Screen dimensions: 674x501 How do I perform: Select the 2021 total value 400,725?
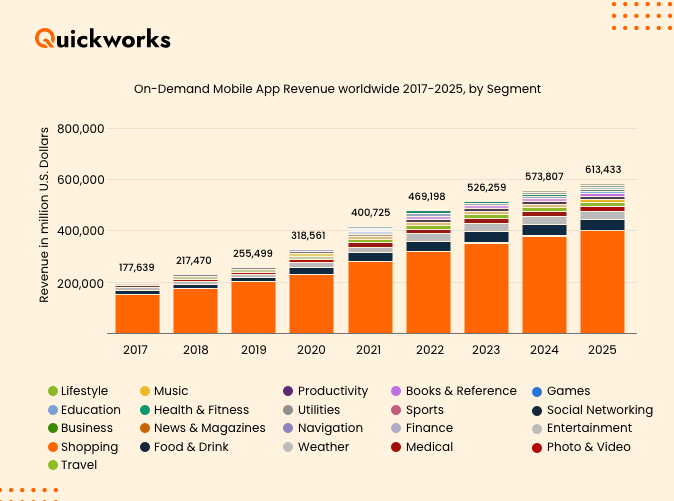(370, 212)
